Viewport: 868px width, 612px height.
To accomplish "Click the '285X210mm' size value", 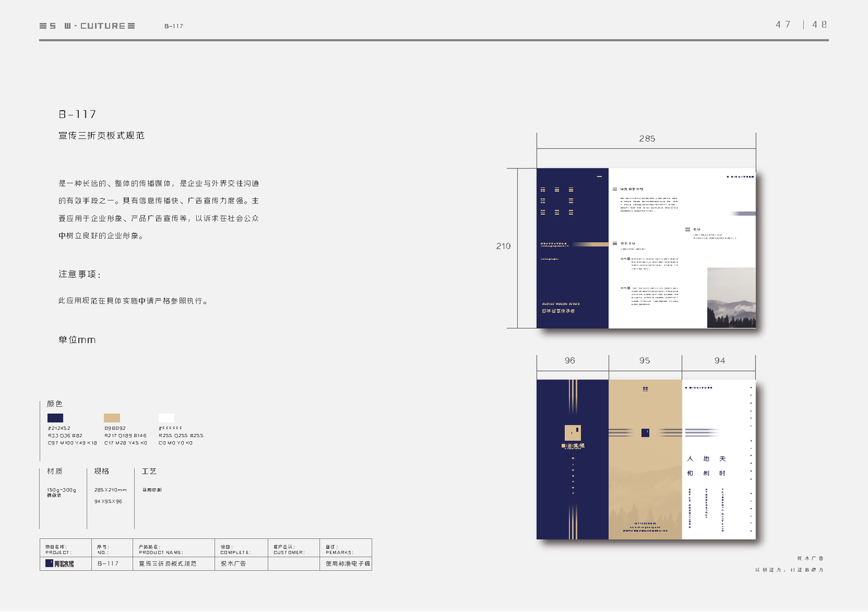I will tap(111, 490).
